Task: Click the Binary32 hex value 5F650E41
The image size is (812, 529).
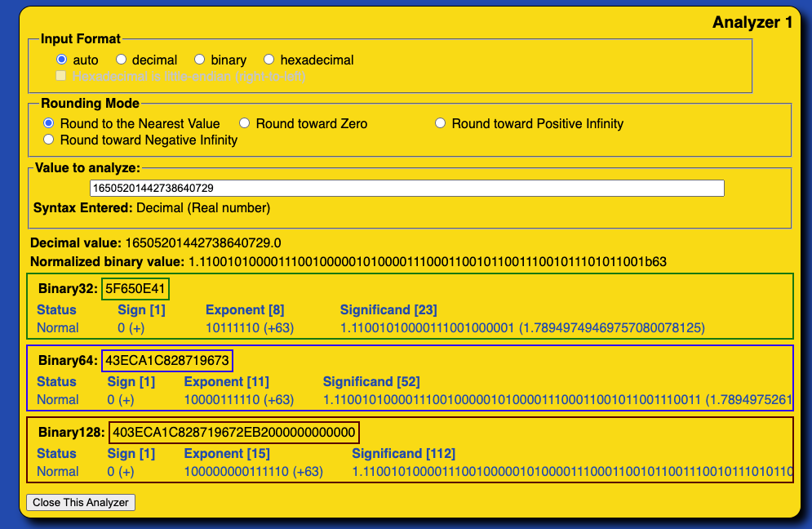Action: [x=135, y=288]
